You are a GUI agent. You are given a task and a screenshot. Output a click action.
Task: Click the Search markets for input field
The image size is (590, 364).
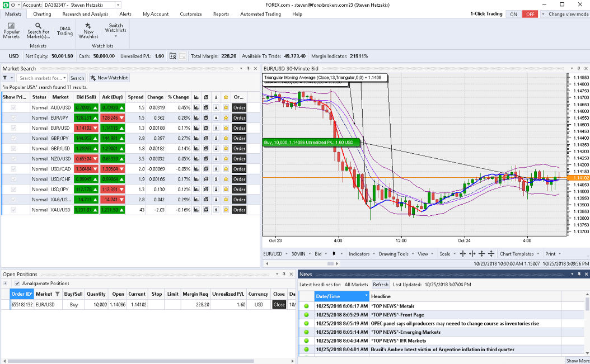[41, 78]
